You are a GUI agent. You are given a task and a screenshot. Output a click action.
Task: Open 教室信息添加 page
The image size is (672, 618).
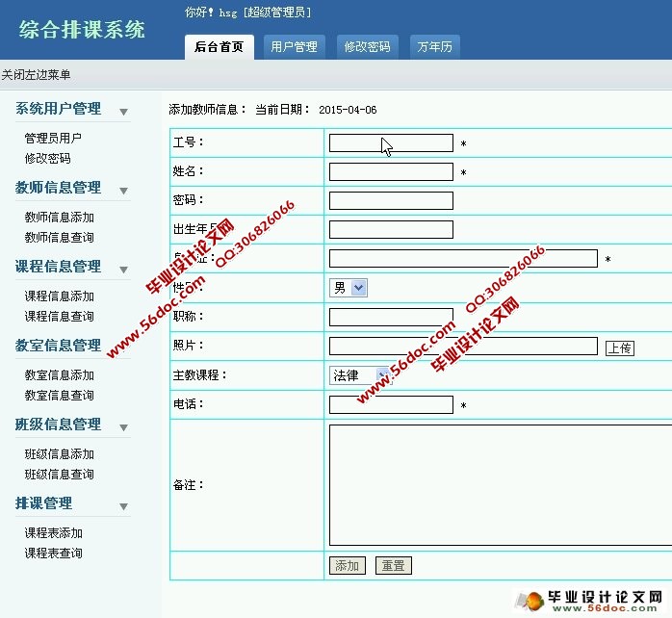[59, 375]
